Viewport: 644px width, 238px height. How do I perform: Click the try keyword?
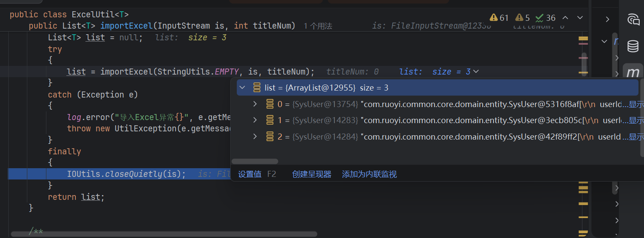(55, 49)
